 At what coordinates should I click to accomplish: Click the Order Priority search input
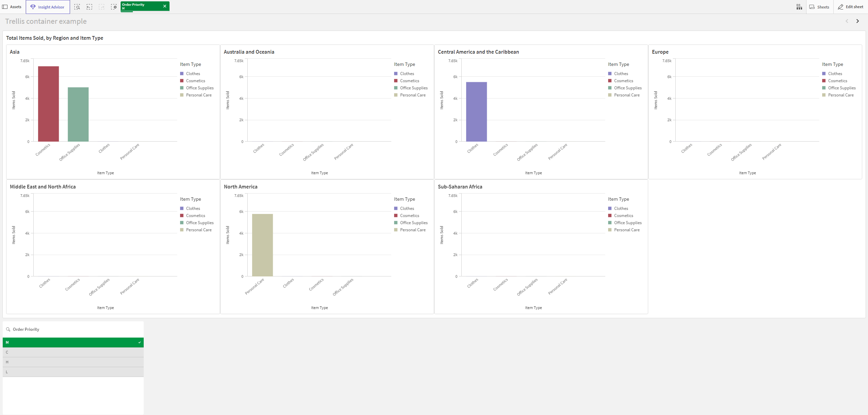(x=73, y=329)
